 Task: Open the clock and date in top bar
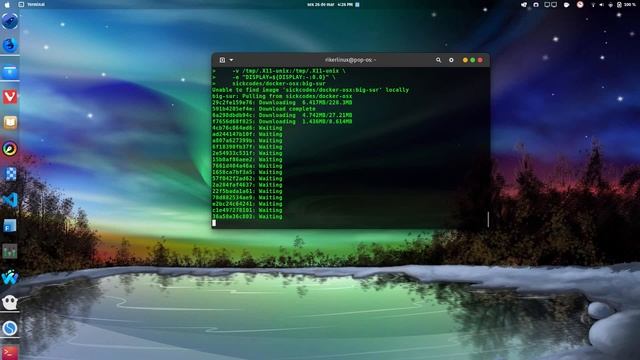(330, 4)
